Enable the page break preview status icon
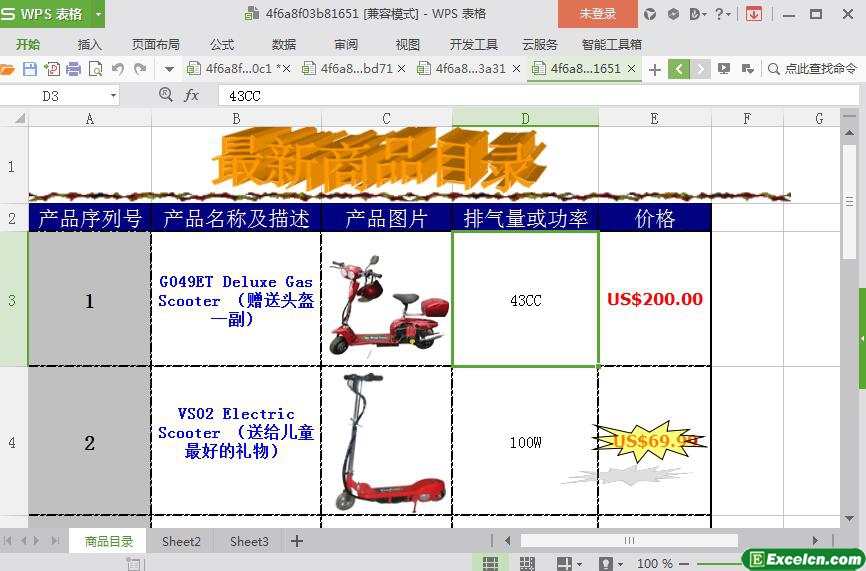The width and height of the screenshot is (866, 571). pyautogui.click(x=527, y=564)
